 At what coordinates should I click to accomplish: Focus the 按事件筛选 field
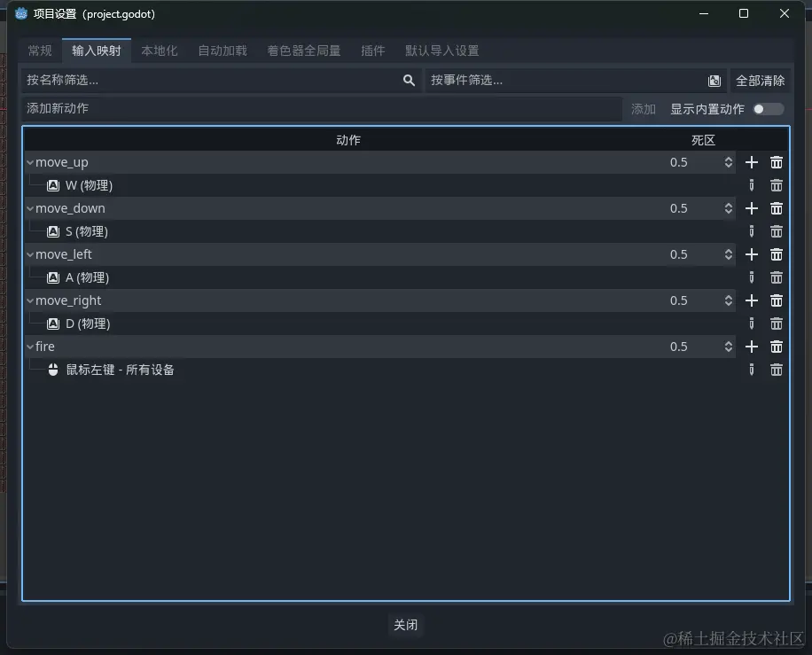click(x=575, y=81)
